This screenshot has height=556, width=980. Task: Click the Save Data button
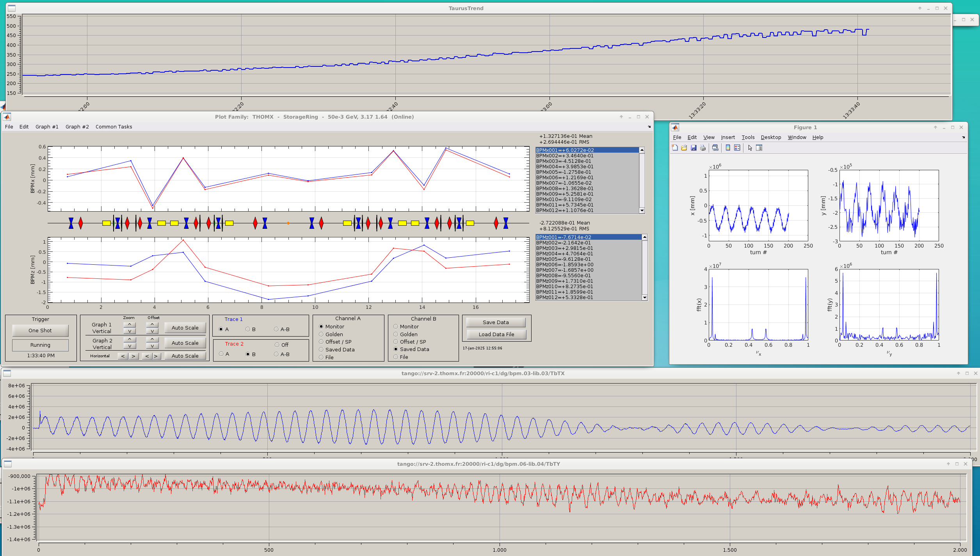coord(495,322)
